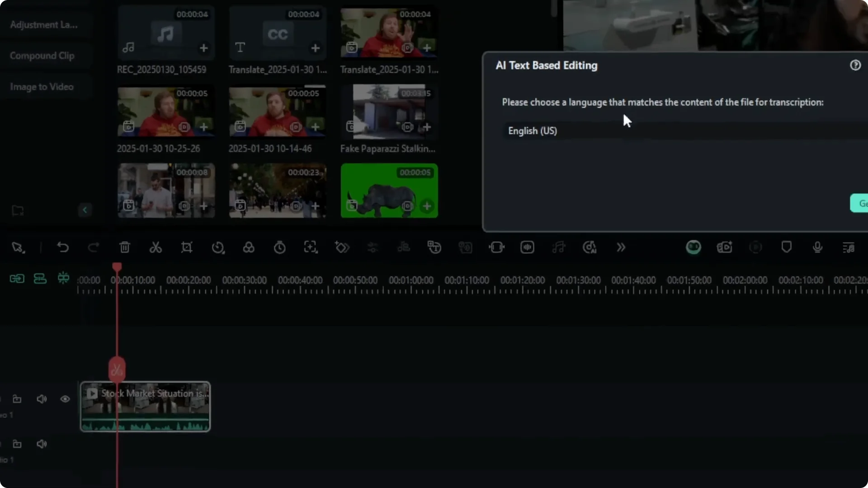This screenshot has height=488, width=868.
Task: Open help for AI Text Based Editing
Action: 856,65
